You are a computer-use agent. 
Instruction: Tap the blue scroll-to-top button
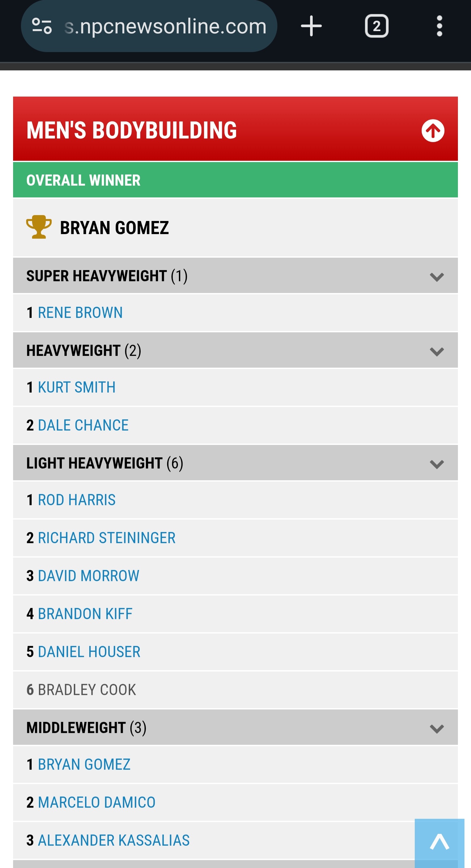[x=439, y=843]
